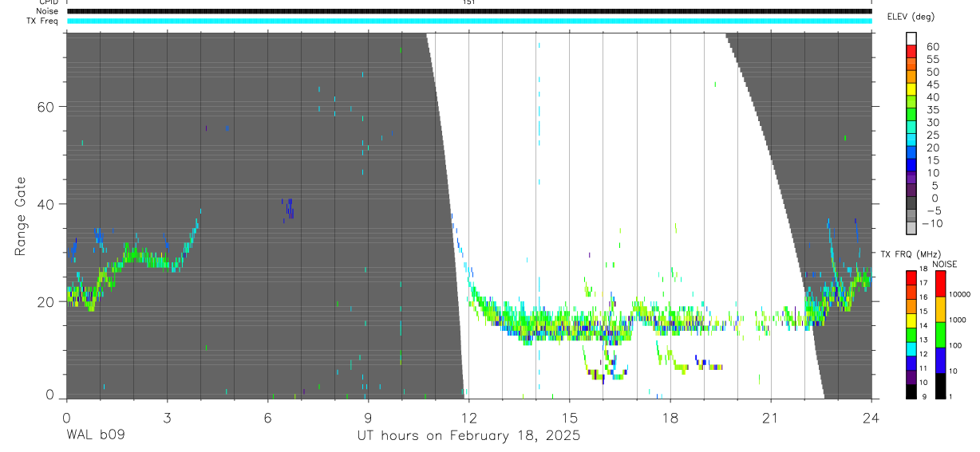Click the '3' tick on the UT hours axis
The height and width of the screenshot is (452, 980).
click(167, 418)
